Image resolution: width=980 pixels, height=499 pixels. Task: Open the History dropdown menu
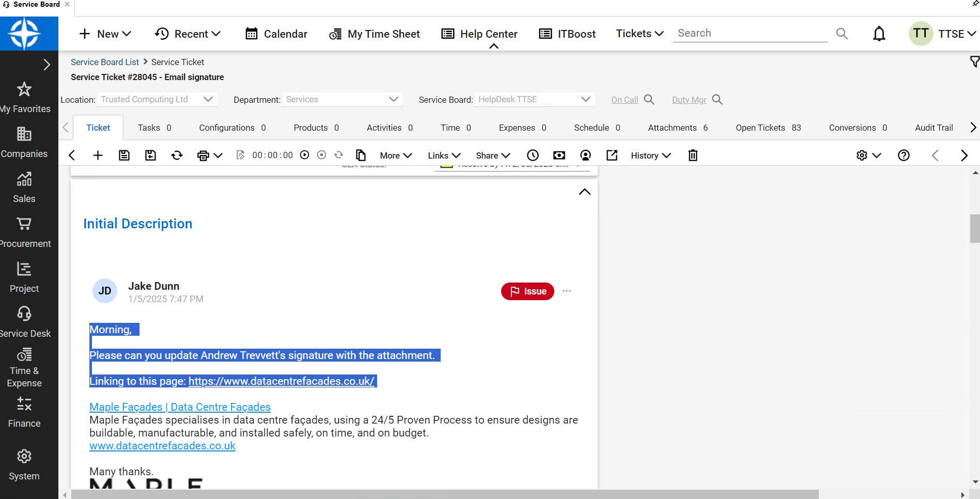coord(650,155)
